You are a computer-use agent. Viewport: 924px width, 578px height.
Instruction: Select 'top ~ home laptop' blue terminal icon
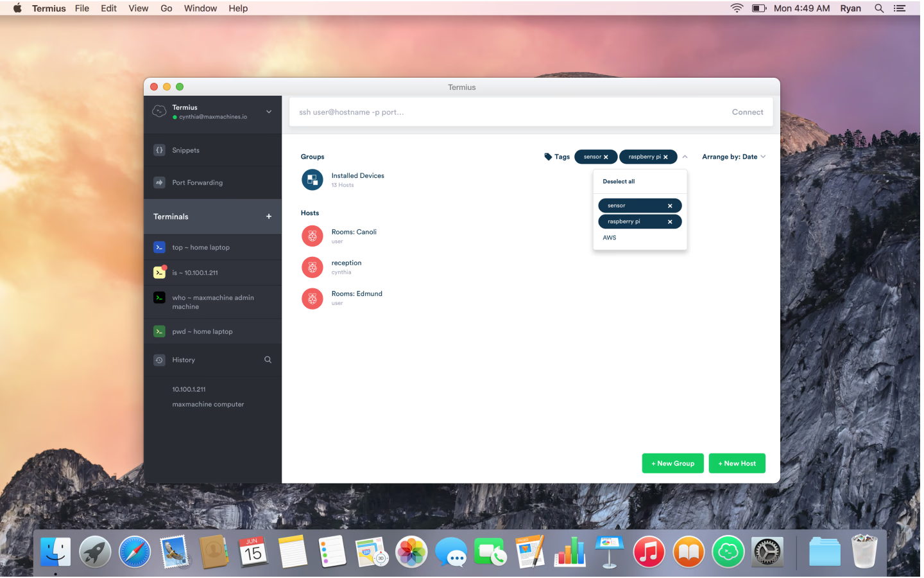click(x=159, y=247)
